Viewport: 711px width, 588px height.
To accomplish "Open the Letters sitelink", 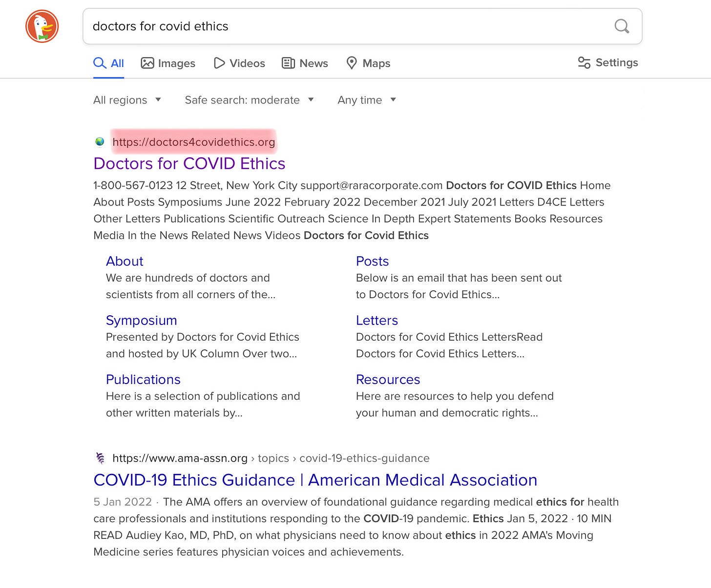I will pyautogui.click(x=377, y=321).
